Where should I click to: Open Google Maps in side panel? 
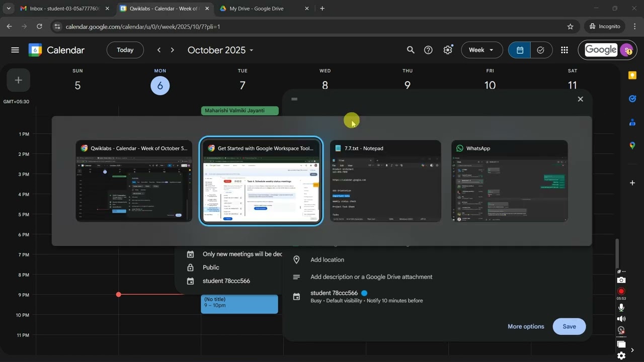[632, 145]
